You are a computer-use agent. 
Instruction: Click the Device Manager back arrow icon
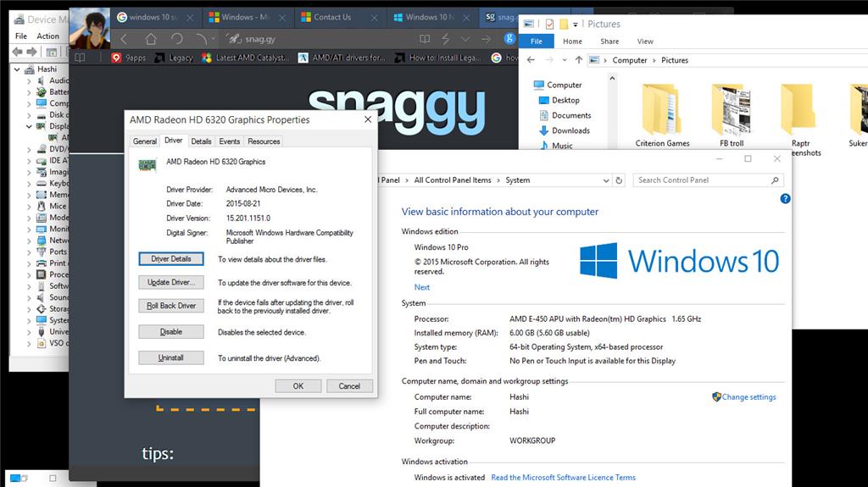coord(18,52)
